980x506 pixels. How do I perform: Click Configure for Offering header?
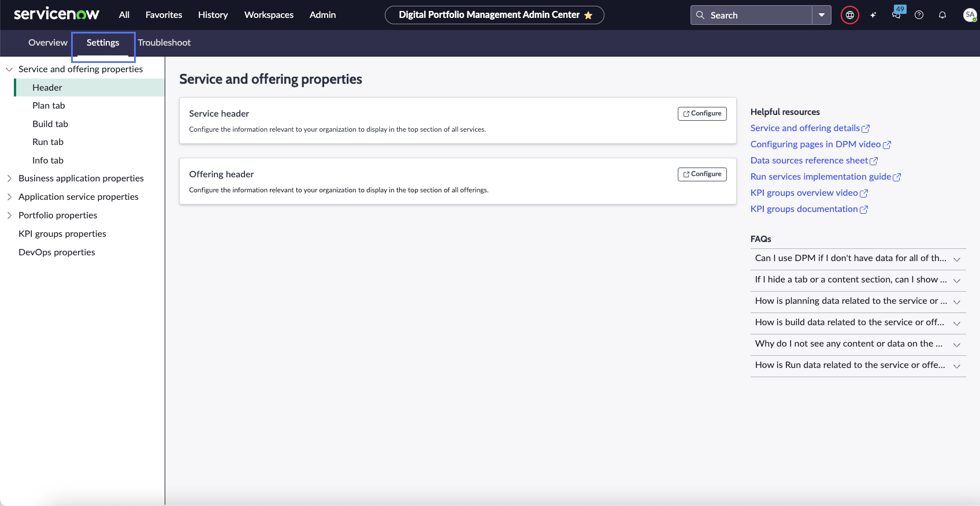pyautogui.click(x=702, y=174)
